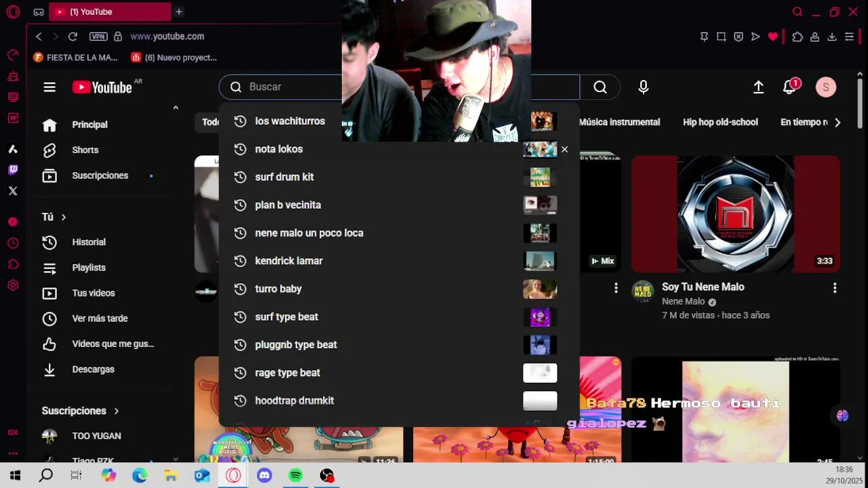Reload the YouTube page

[x=73, y=37]
